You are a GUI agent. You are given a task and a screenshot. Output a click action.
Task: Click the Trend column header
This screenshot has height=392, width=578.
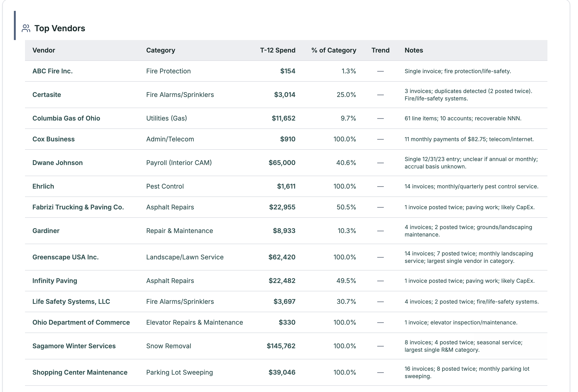coord(380,50)
